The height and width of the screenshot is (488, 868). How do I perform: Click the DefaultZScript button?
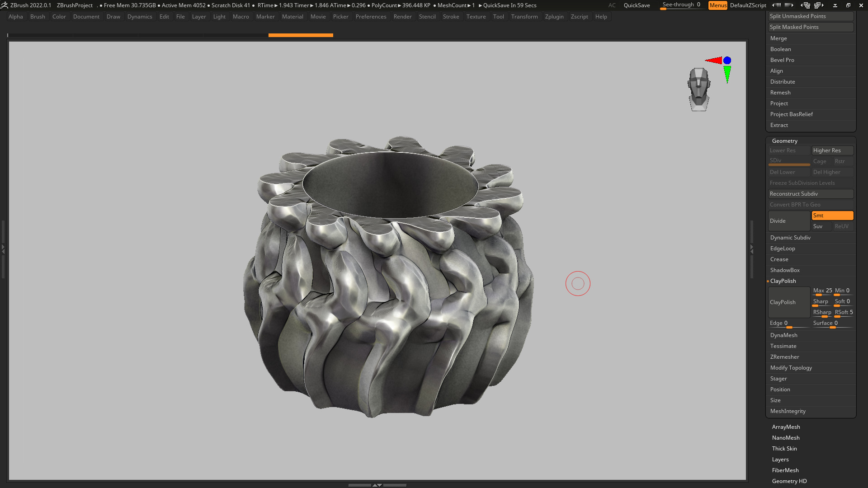point(748,5)
